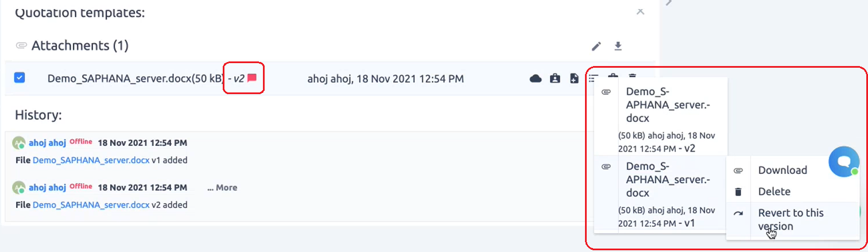This screenshot has height=252, width=868.
Task: Click the download-all icon beside Attachments
Action: [618, 46]
